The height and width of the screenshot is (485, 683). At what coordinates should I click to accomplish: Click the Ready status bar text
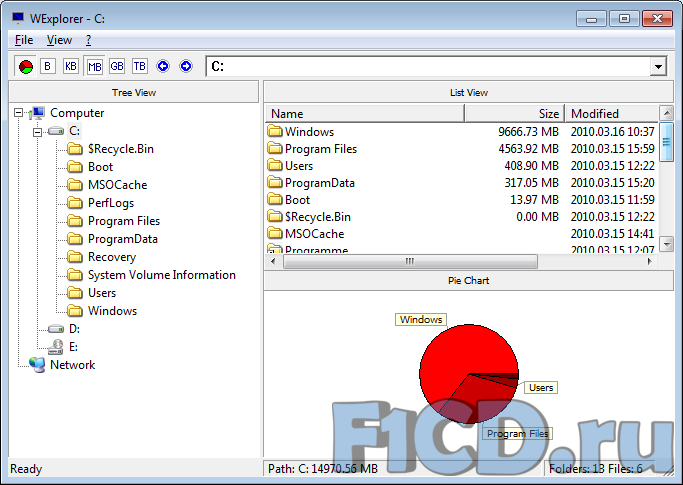point(26,469)
